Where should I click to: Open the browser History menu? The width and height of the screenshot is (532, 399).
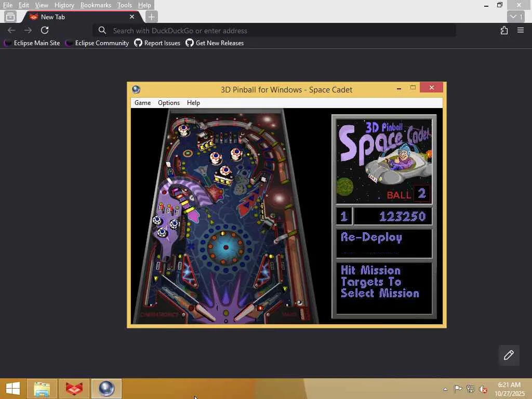click(64, 5)
